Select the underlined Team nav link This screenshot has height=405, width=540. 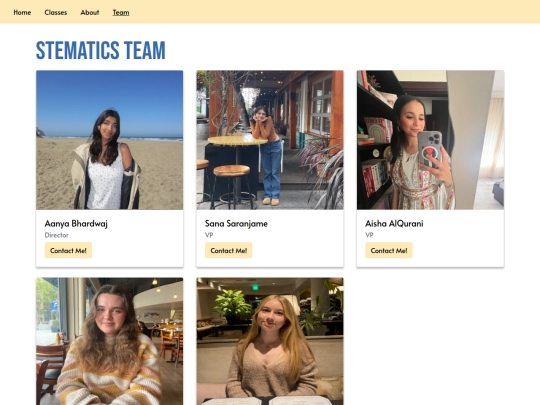coord(121,12)
